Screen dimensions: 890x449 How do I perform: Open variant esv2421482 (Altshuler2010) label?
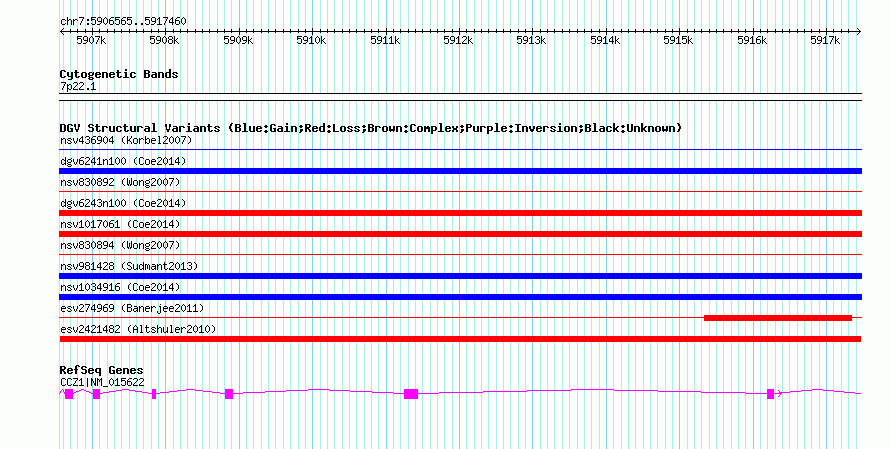tap(138, 329)
